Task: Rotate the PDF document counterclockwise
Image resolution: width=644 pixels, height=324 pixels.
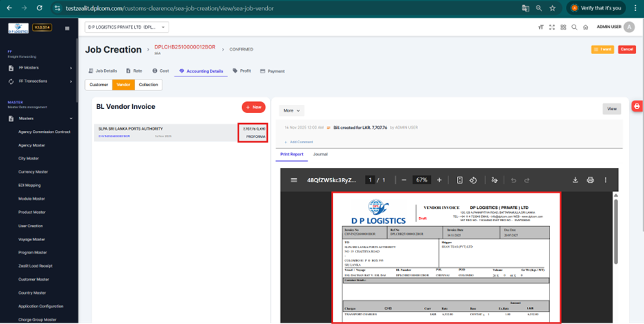Action: click(473, 180)
